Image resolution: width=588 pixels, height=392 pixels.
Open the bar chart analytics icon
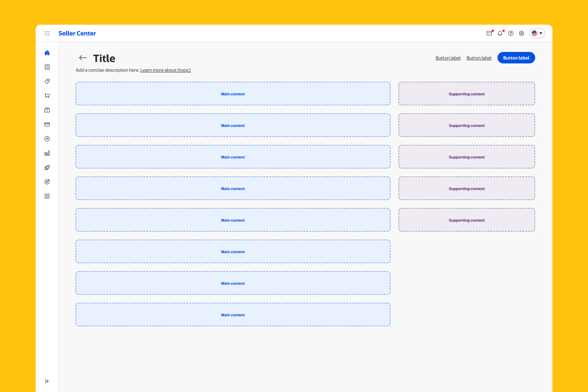point(47,153)
